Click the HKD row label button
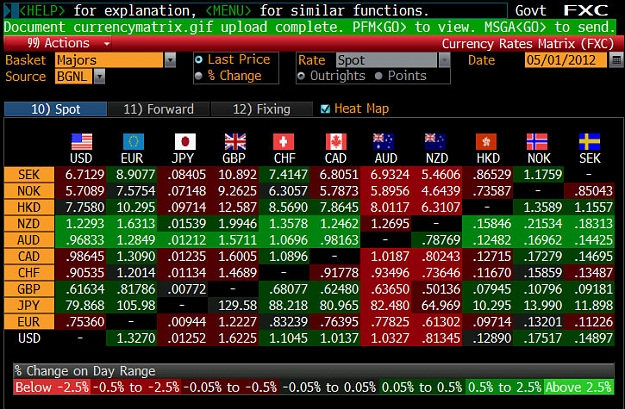Screen dimensions: 625x409 coord(29,207)
